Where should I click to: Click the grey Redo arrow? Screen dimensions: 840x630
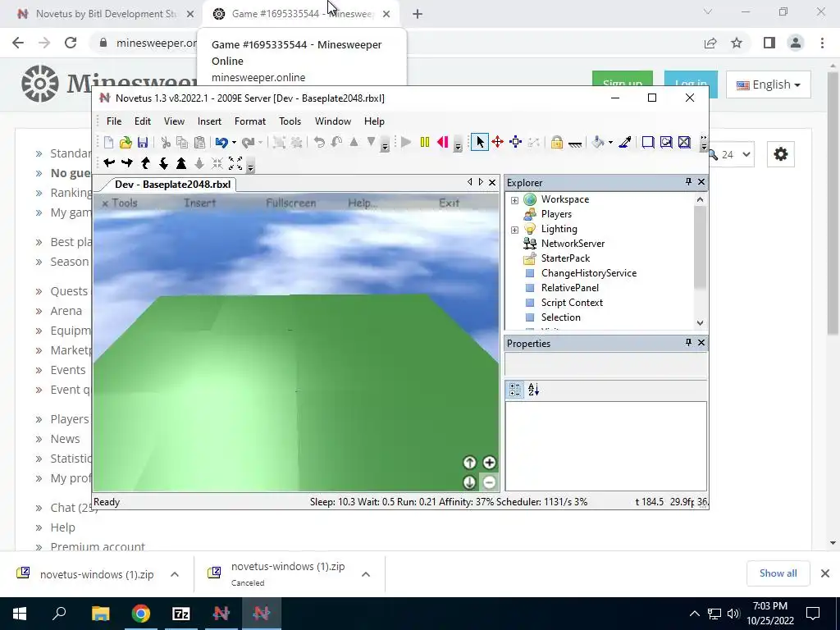tap(248, 143)
